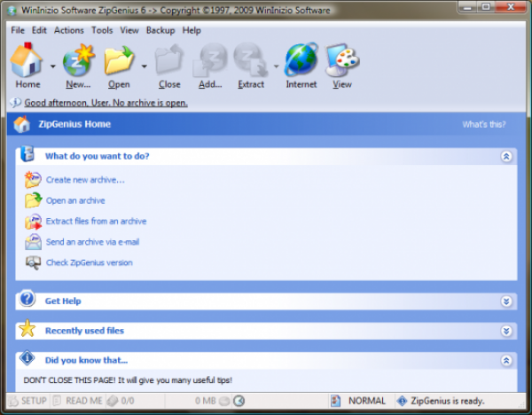Click the '0 MB' size indicator

click(206, 401)
